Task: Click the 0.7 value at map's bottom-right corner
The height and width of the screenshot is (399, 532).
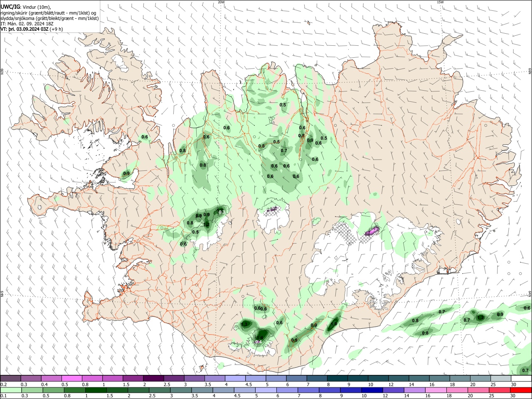Action: 525,370
